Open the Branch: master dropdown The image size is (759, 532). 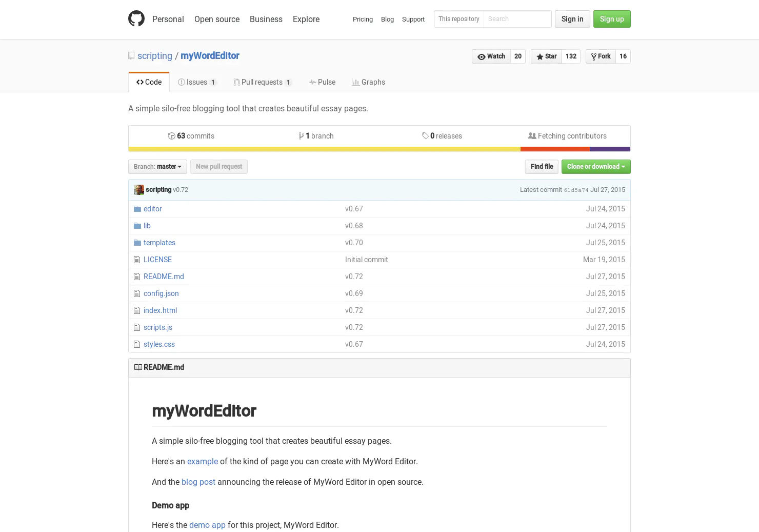tap(157, 167)
